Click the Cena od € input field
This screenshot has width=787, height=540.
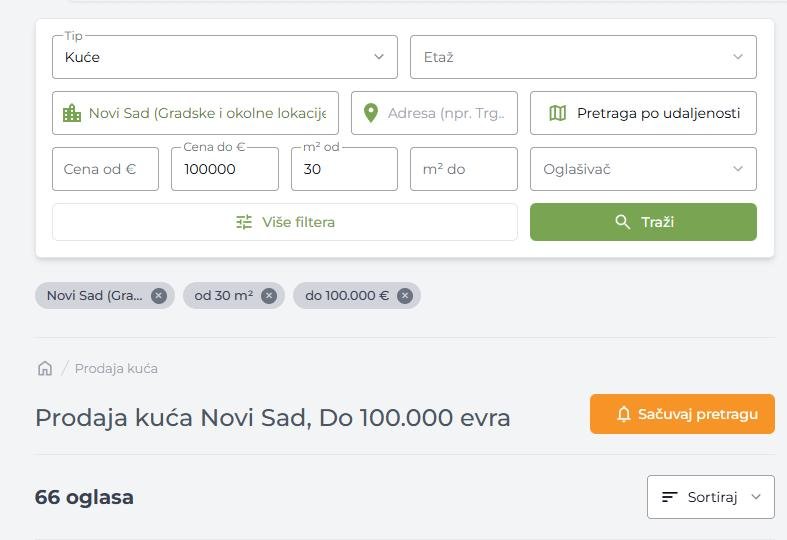click(x=105, y=169)
